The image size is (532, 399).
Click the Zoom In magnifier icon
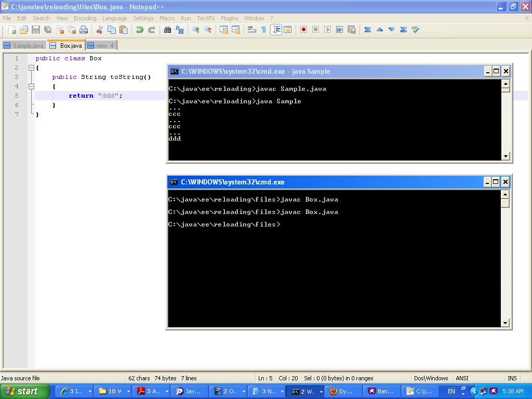[195, 30]
